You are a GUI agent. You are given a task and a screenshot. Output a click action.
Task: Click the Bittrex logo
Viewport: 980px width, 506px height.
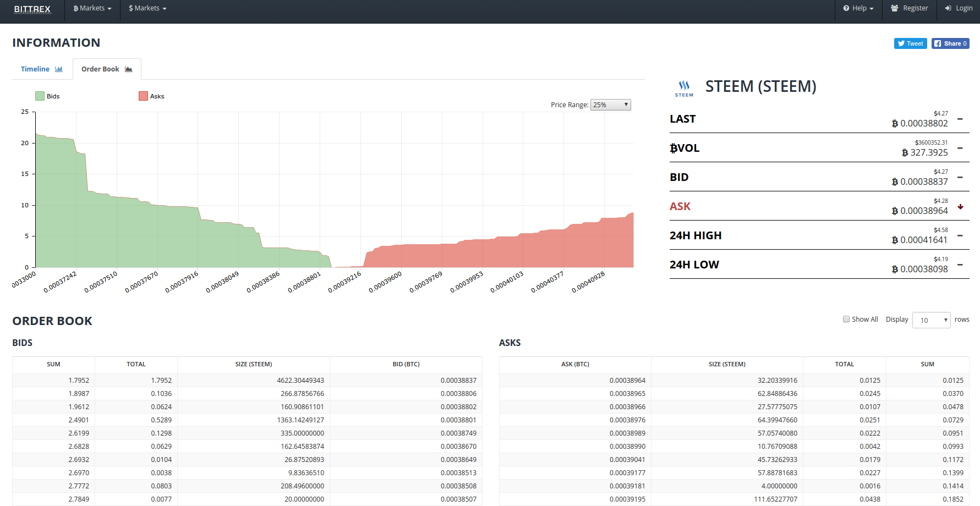tap(32, 9)
